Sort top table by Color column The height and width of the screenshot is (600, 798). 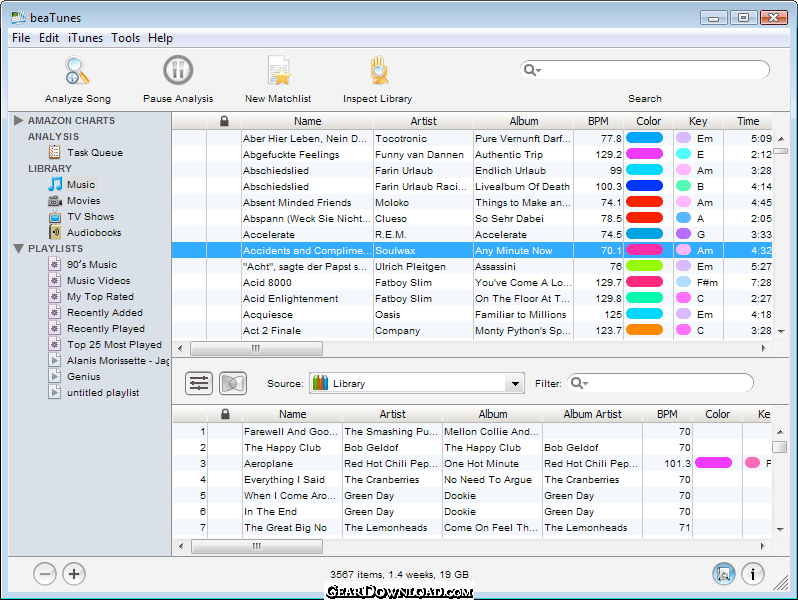(x=648, y=121)
